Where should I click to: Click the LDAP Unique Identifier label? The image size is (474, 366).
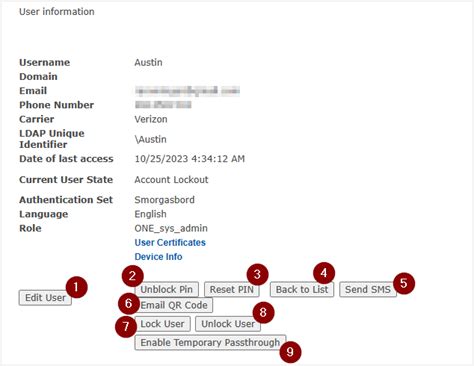52,139
